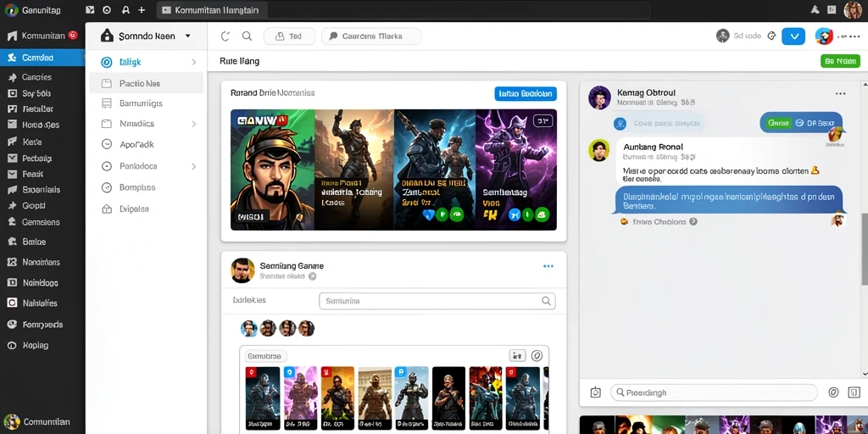Viewport: 868px width, 434px height.
Task: Click the house icon beside Somndo Naen
Action: pyautogui.click(x=108, y=36)
